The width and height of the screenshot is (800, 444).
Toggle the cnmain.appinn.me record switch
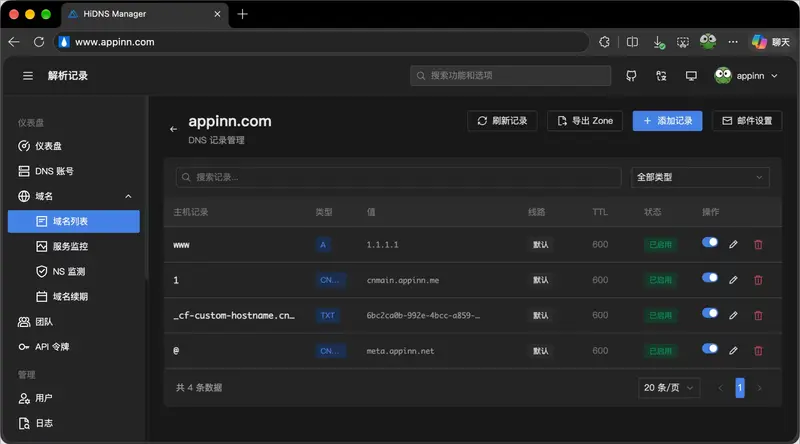(710, 278)
